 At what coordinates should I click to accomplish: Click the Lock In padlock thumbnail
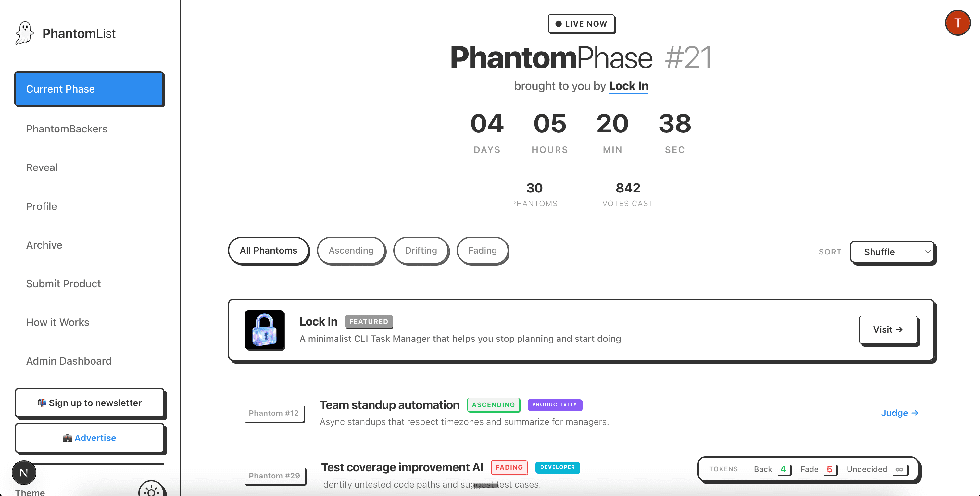265,330
